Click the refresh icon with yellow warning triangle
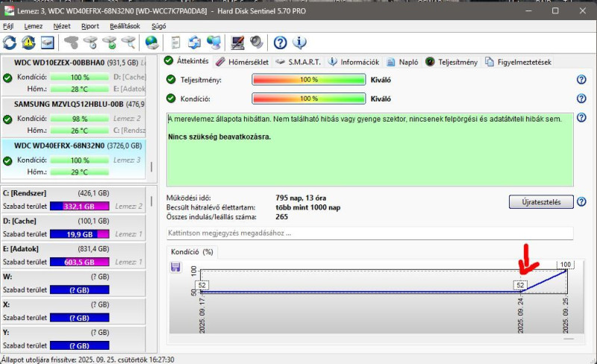The width and height of the screenshot is (597, 364). [x=28, y=43]
